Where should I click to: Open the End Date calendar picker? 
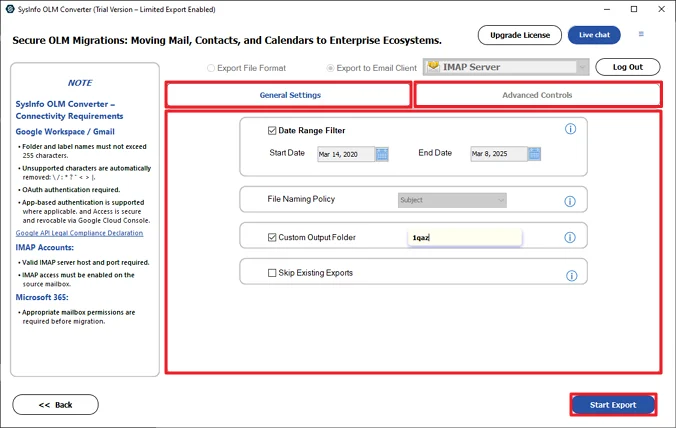(534, 154)
